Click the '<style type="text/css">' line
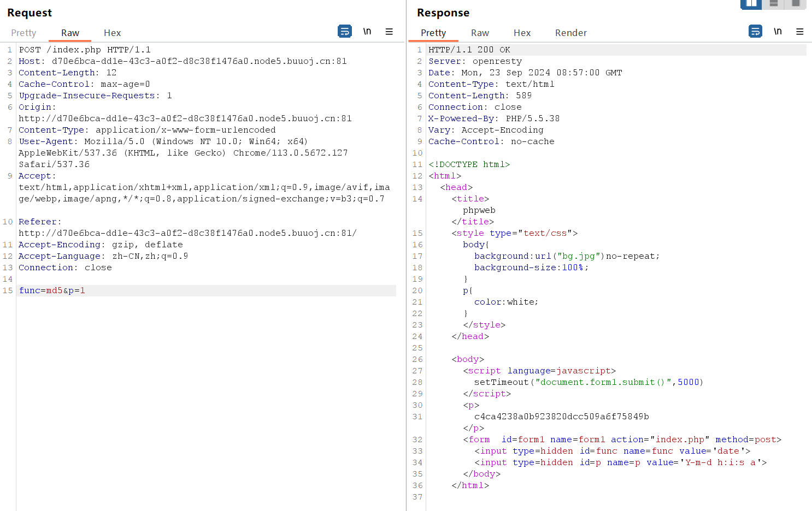Image resolution: width=812 pixels, height=511 pixels. 515,233
